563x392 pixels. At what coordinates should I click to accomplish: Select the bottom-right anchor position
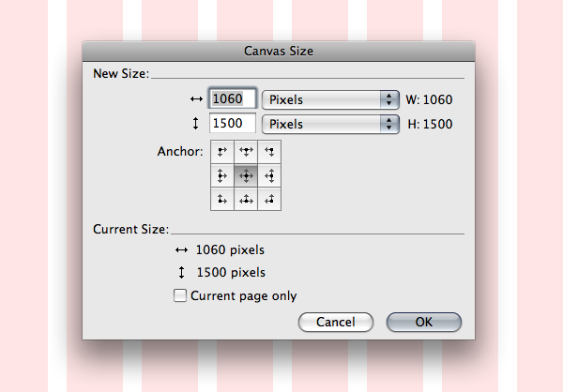coord(269,199)
